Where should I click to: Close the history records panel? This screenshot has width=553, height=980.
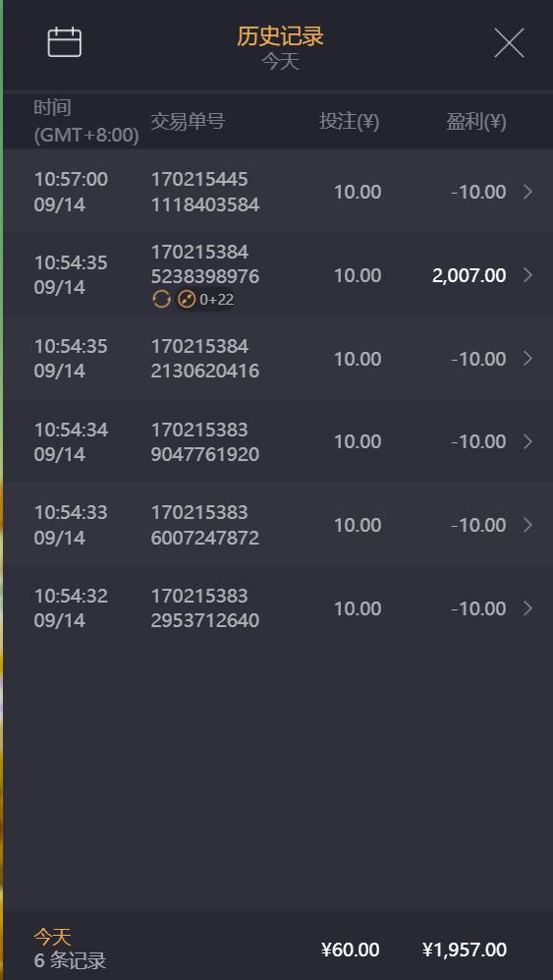click(509, 43)
